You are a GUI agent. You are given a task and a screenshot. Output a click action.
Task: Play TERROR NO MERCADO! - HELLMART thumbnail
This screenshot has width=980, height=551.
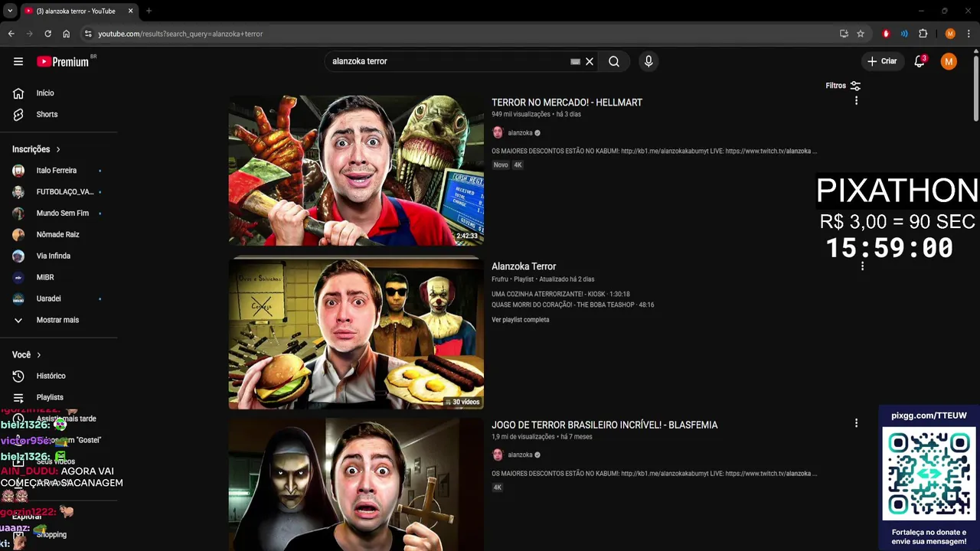(356, 170)
